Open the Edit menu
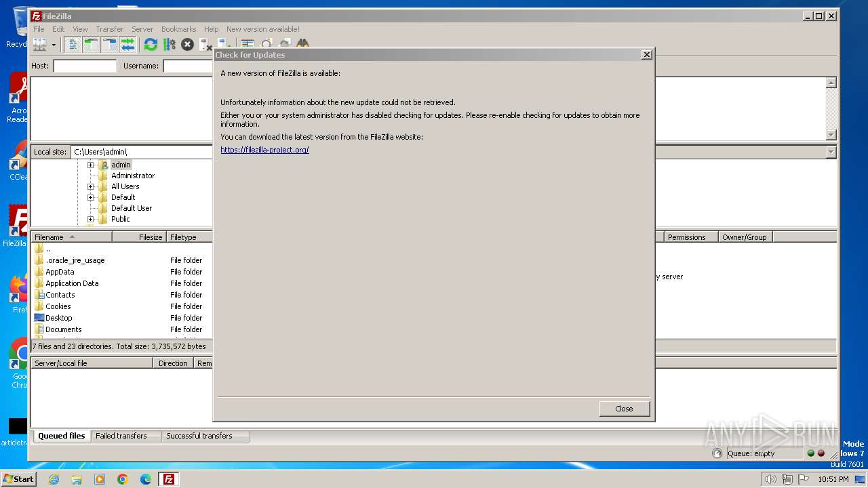Viewport: 868px width, 488px height. pos(58,29)
